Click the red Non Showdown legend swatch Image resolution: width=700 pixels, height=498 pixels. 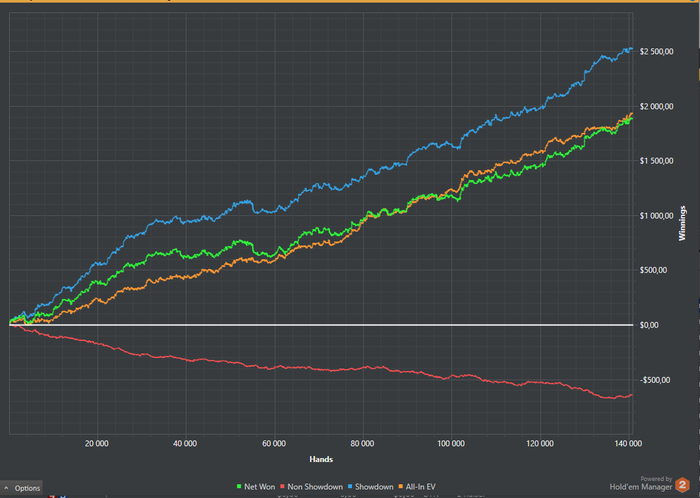tap(283, 487)
